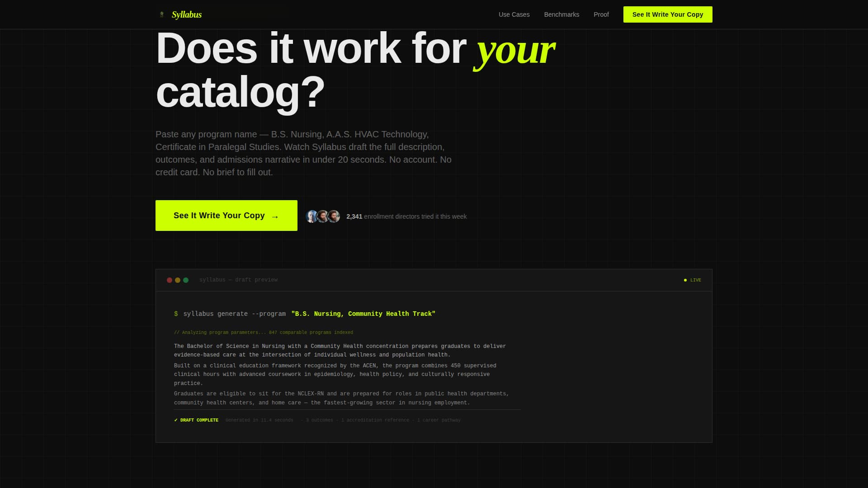868x488 pixels.
Task: Click the '3 outcomes' status entry
Action: (x=319, y=420)
